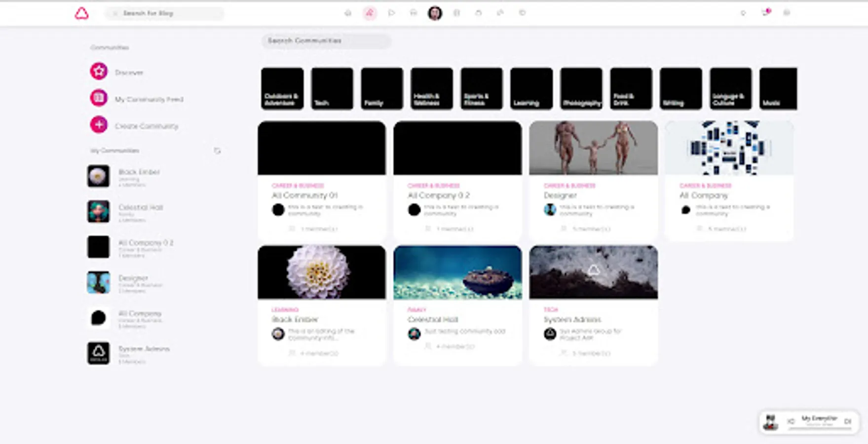This screenshot has height=444, width=868.
Task: Open the Black Ember card title
Action: 295,319
